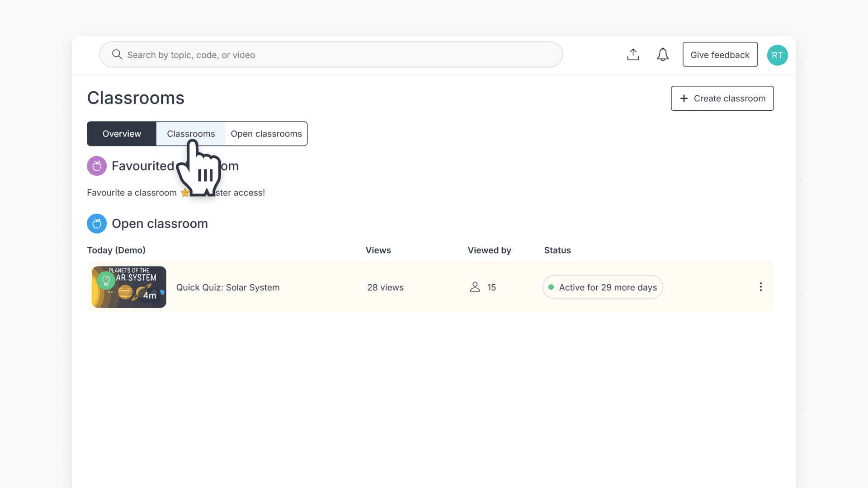
Task: Select the Classrooms tab
Action: (191, 134)
